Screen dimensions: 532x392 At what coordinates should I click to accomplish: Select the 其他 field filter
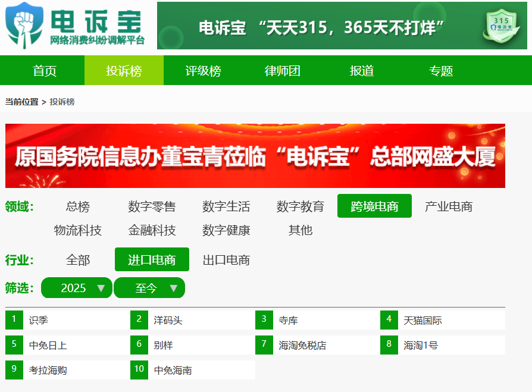tap(301, 230)
